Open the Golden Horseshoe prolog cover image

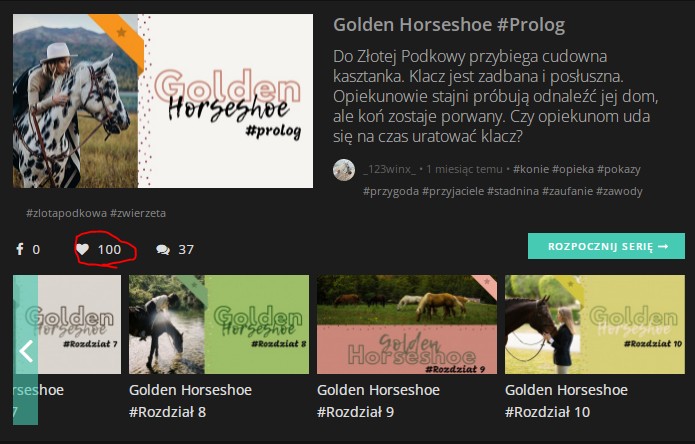[x=163, y=101]
